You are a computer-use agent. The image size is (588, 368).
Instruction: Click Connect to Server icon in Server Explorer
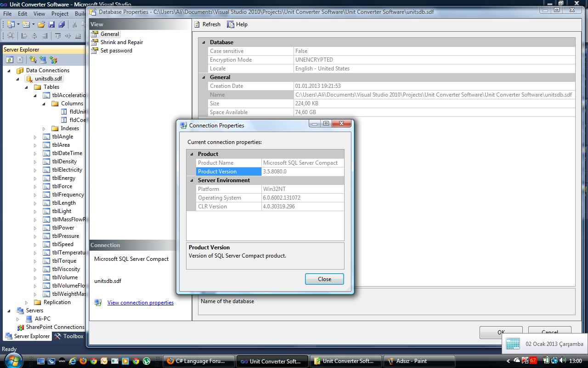(43, 60)
